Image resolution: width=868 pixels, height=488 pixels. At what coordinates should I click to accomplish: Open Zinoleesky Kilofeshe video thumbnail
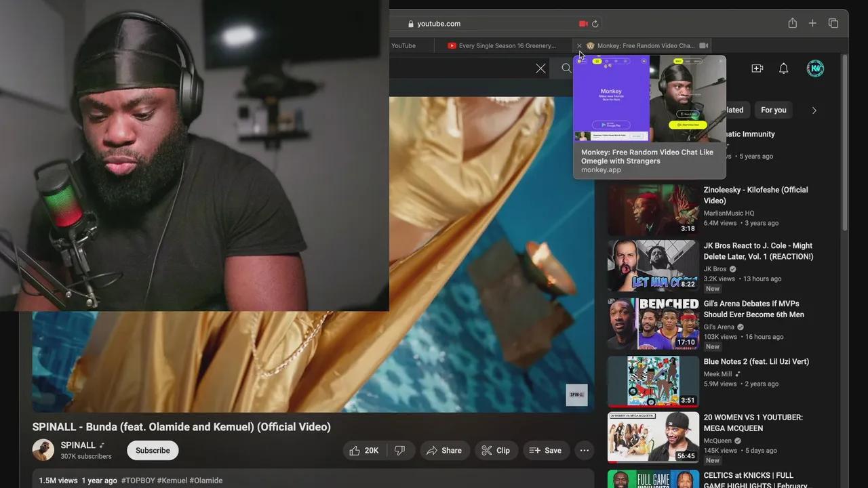click(653, 209)
